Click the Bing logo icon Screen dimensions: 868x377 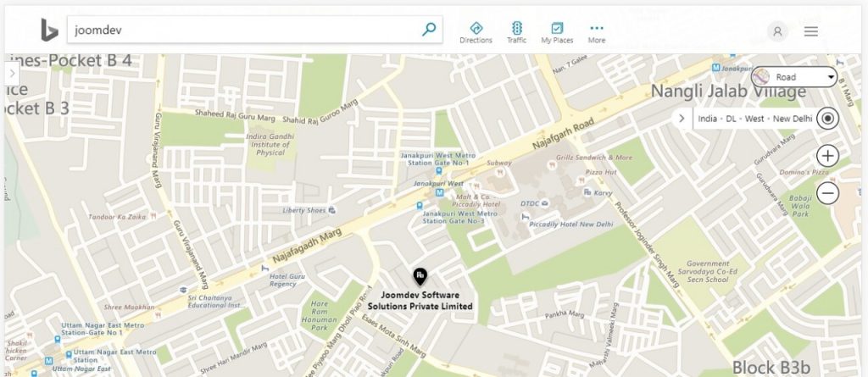49,30
